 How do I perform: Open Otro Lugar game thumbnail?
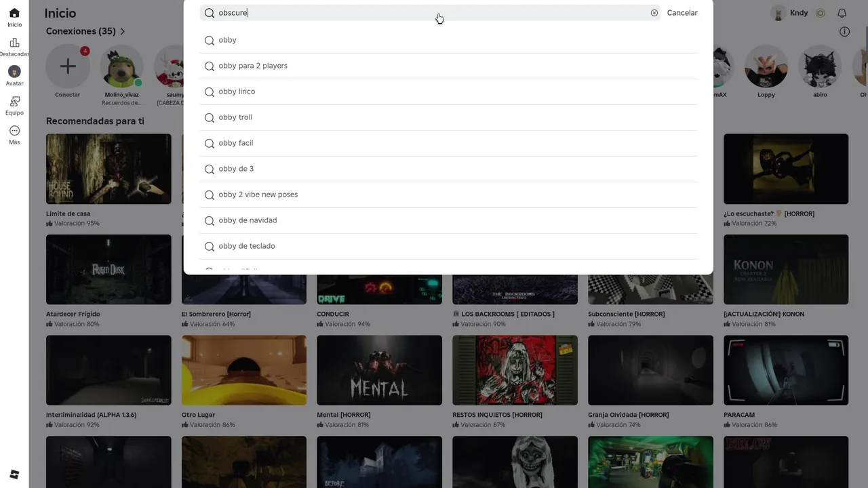[244, 370]
